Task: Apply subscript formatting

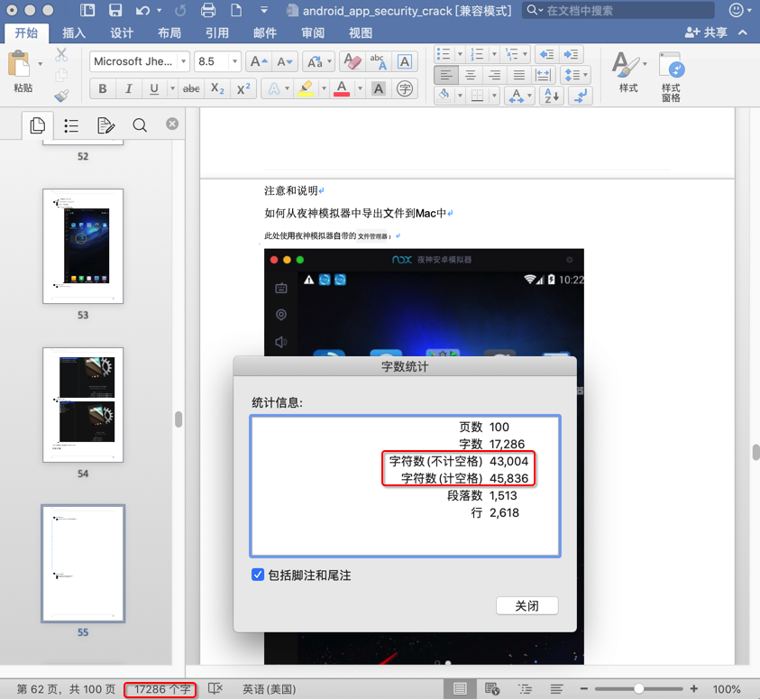Action: (217, 88)
